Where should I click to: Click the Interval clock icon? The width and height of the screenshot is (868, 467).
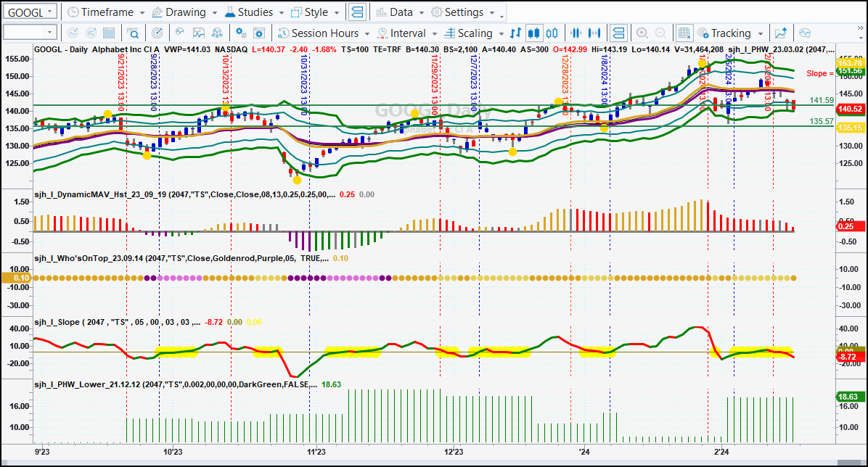pyautogui.click(x=382, y=33)
